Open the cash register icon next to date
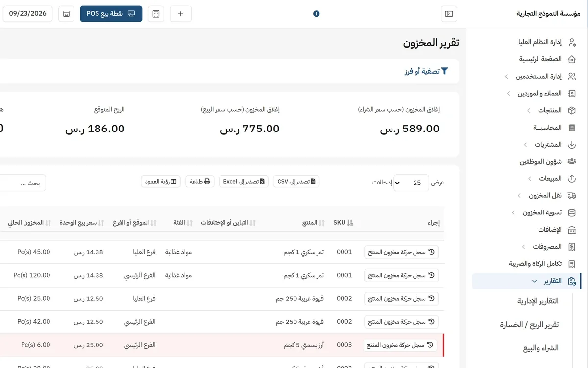 66,14
